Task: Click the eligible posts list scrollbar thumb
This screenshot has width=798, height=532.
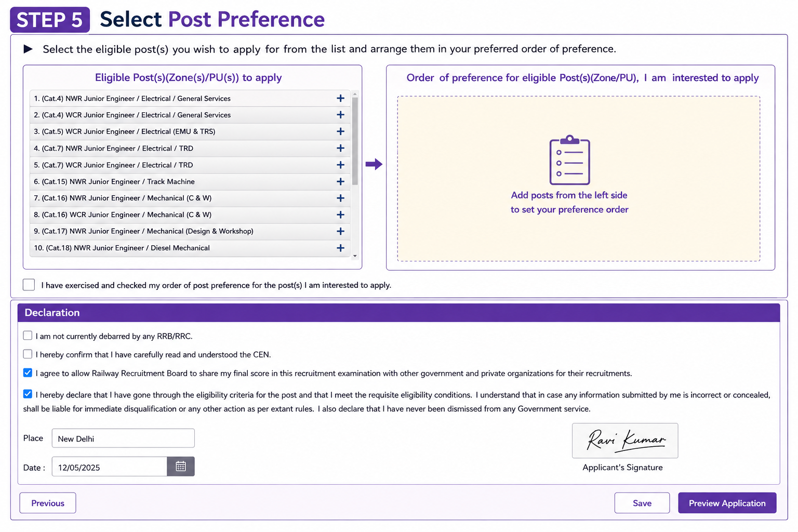Action: tap(355, 141)
